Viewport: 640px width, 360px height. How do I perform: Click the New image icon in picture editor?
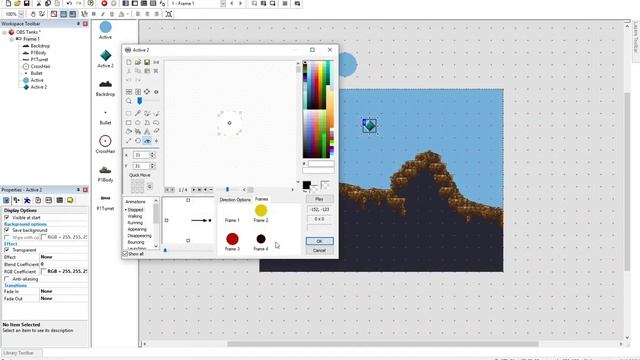tap(129, 62)
